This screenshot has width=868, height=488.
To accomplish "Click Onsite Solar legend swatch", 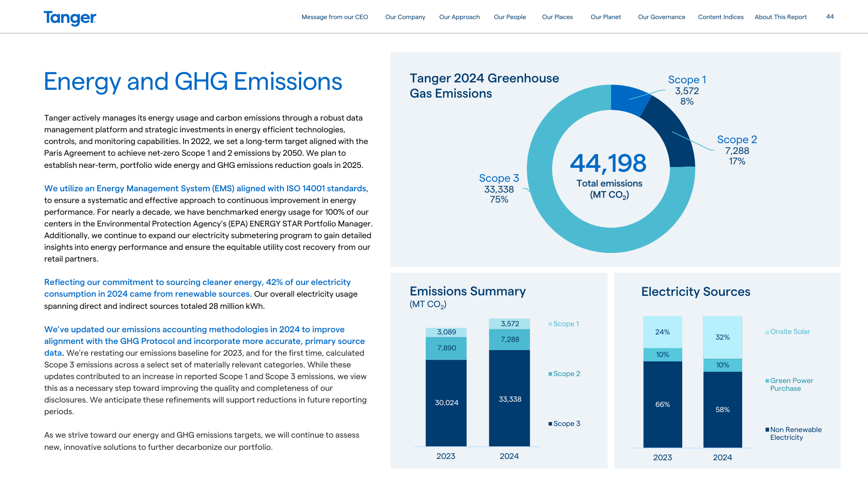I will click(x=767, y=332).
